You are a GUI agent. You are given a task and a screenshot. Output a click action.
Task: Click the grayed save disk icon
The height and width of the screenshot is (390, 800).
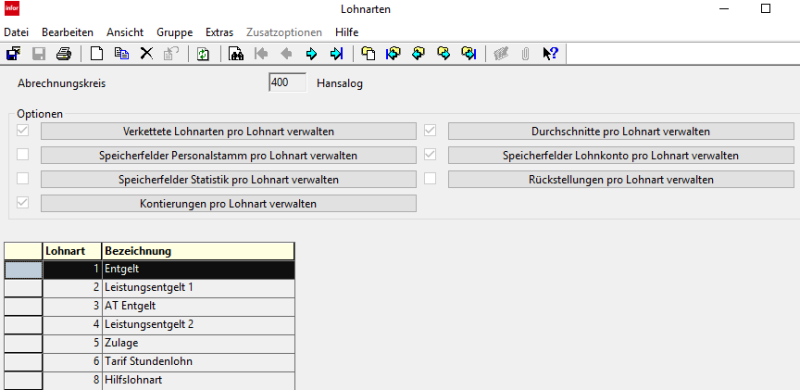click(x=39, y=54)
